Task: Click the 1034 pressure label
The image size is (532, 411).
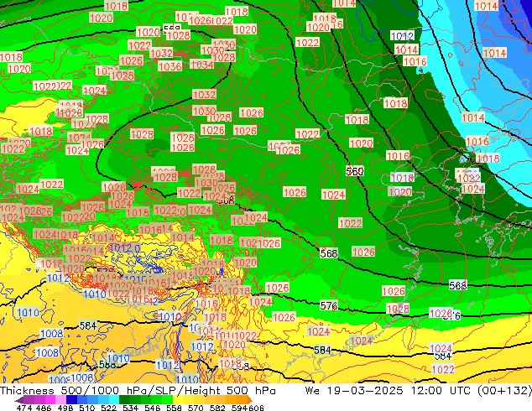Action: point(201,64)
